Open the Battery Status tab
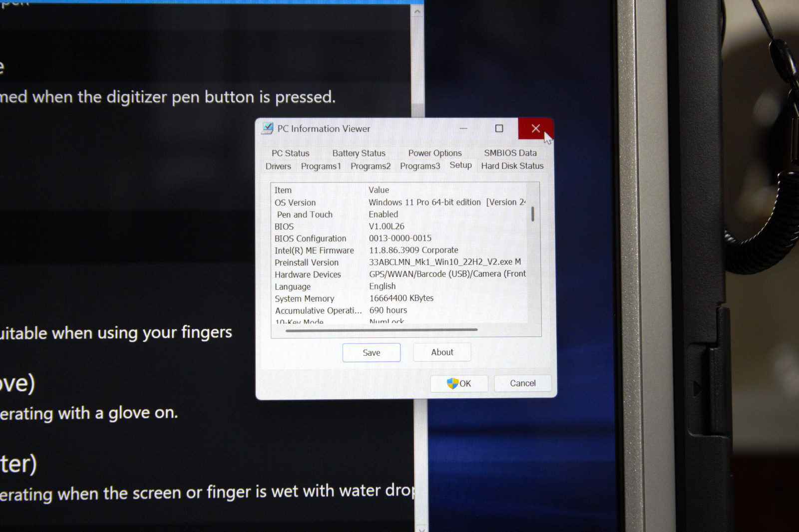The height and width of the screenshot is (532, 799). click(x=359, y=153)
